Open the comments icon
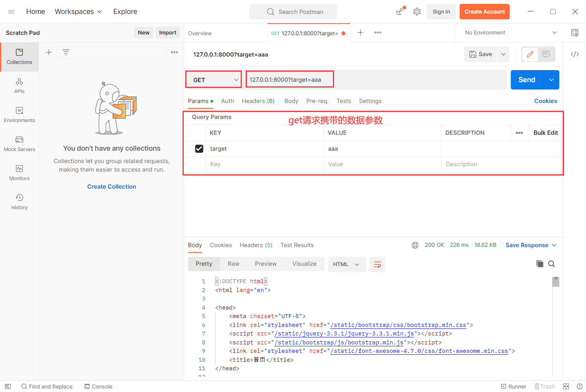 pyautogui.click(x=546, y=54)
